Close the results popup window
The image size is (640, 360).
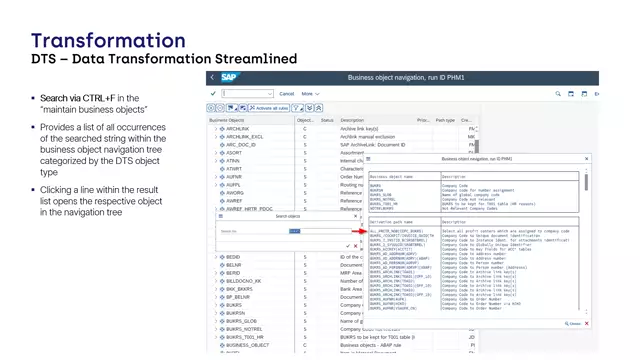tap(587, 159)
